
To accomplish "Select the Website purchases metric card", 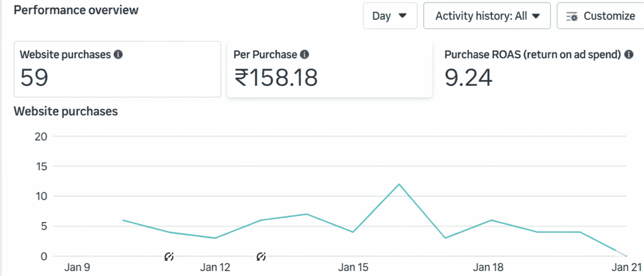I will (117, 69).
